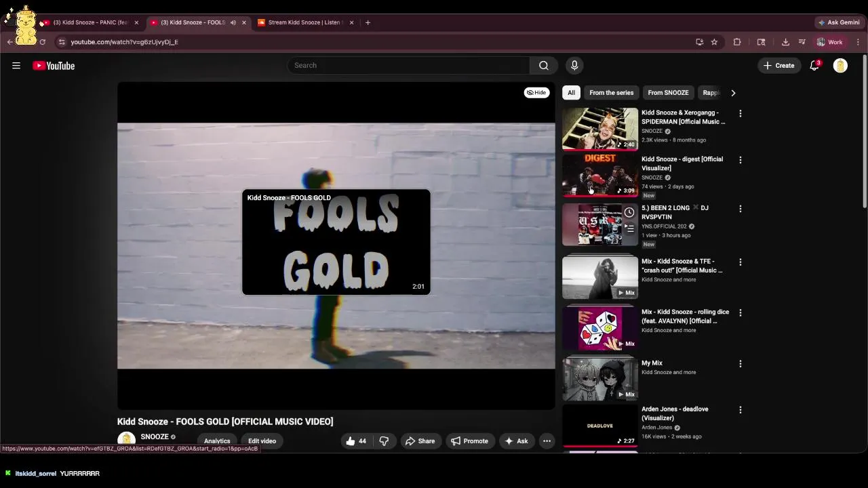
Task: Go to the YouTube home logo
Action: click(54, 66)
